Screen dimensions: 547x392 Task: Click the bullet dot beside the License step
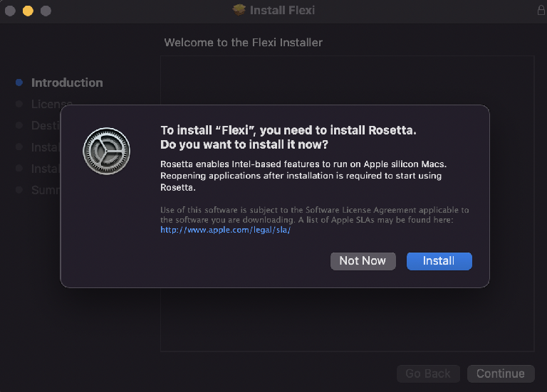pyautogui.click(x=19, y=104)
